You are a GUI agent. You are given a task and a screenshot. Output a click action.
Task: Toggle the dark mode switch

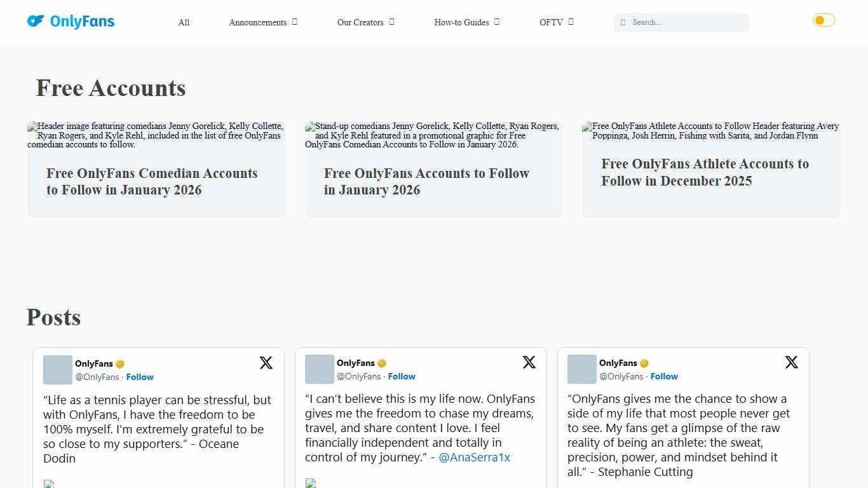[824, 20]
